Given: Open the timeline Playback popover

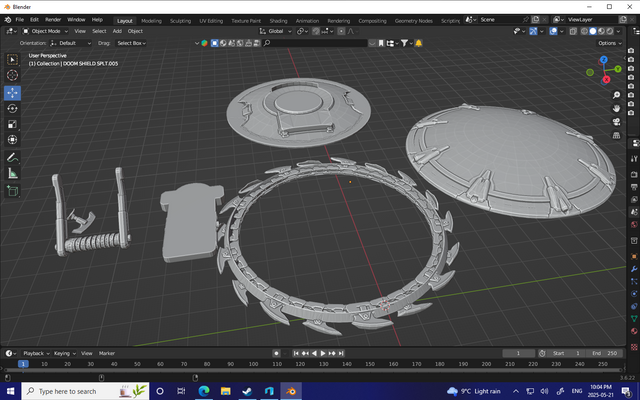Looking at the screenshot, I should [36, 353].
